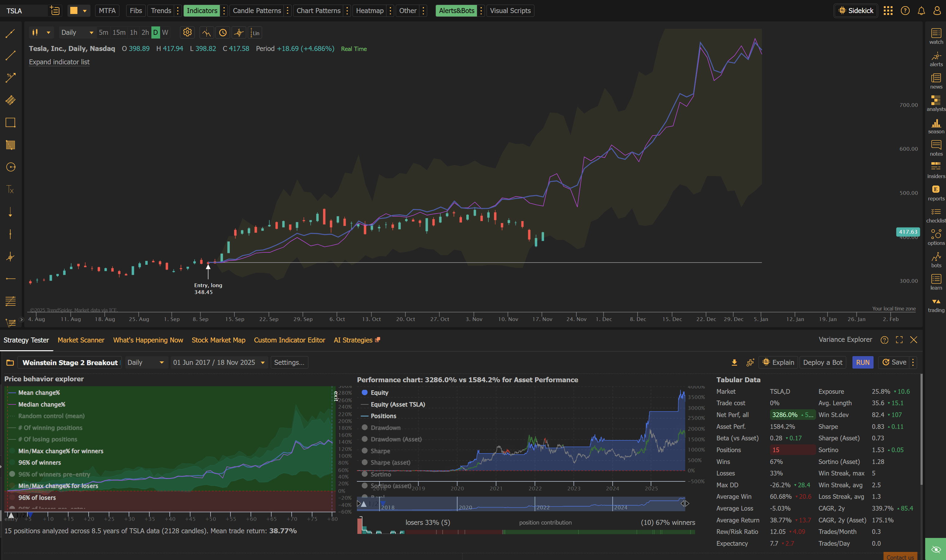
Task: Switch to What's Happening Now tab
Action: coord(148,340)
